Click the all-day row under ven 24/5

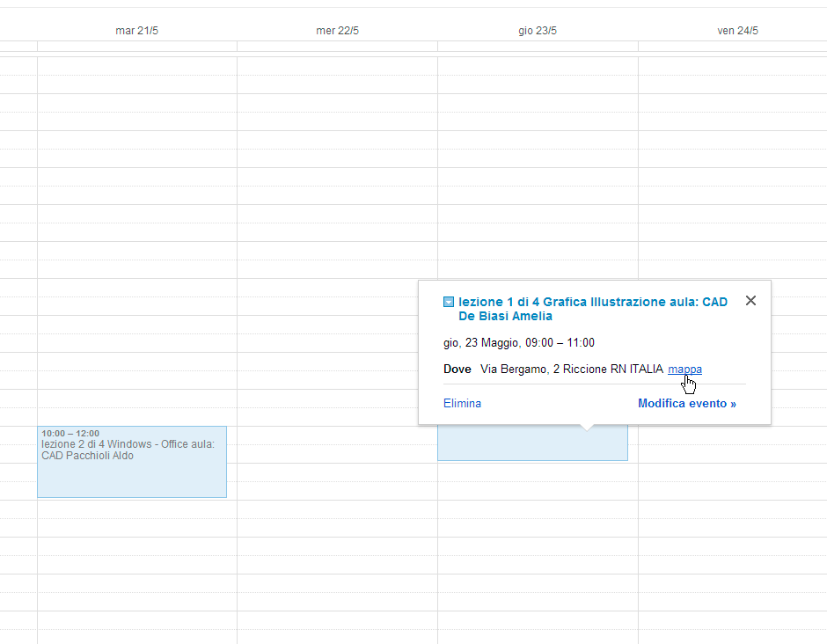click(733, 47)
